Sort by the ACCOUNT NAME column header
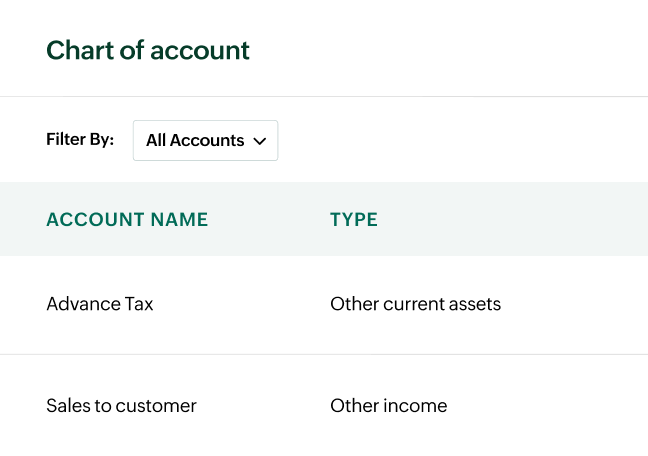 click(127, 220)
